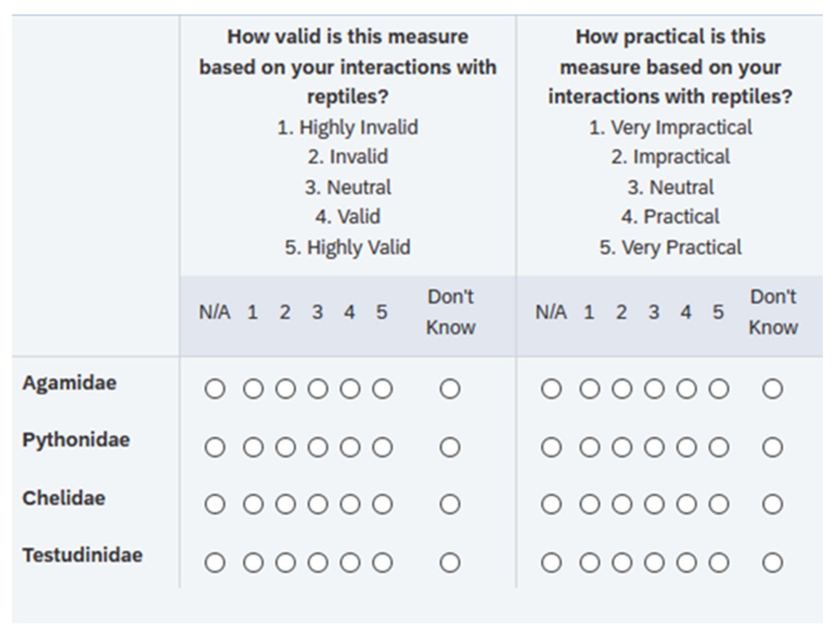Rate Chelidae practicality as 2
Image resolution: width=840 pixels, height=638 pixels.
(622, 504)
